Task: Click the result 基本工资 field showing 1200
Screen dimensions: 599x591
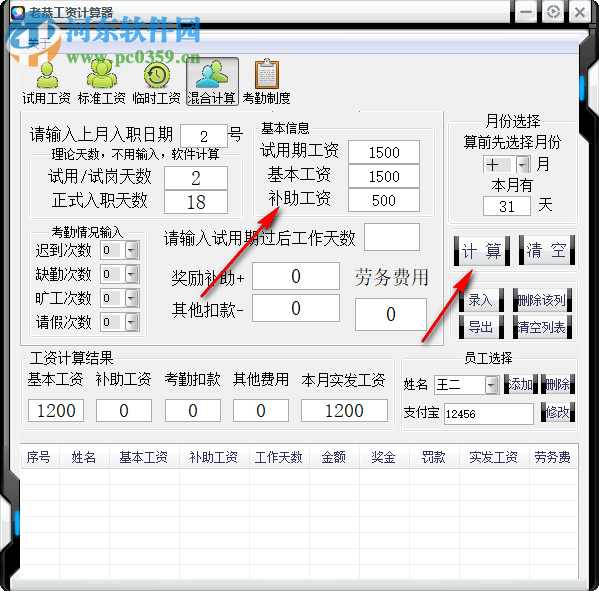Action: 56,411
